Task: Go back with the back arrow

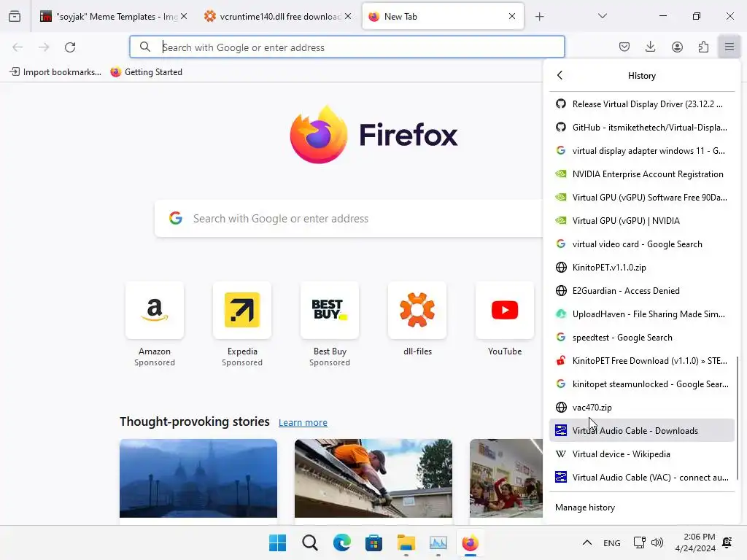Action: pos(18,47)
